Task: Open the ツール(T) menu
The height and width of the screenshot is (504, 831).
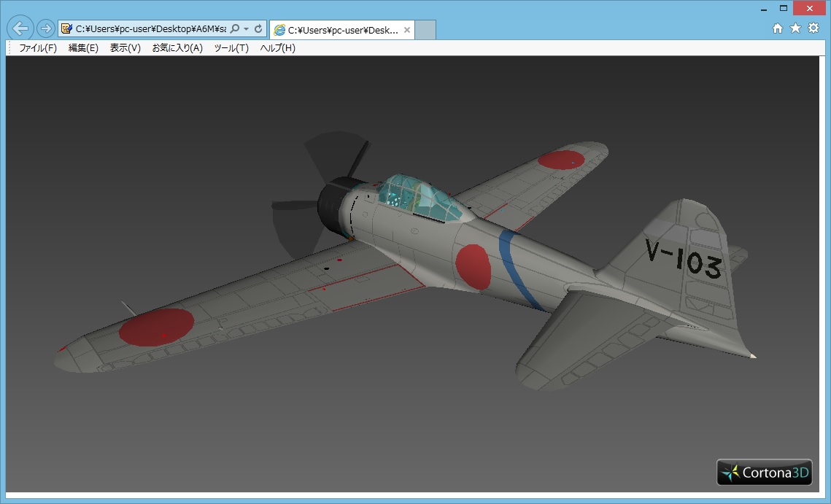Action: (231, 48)
